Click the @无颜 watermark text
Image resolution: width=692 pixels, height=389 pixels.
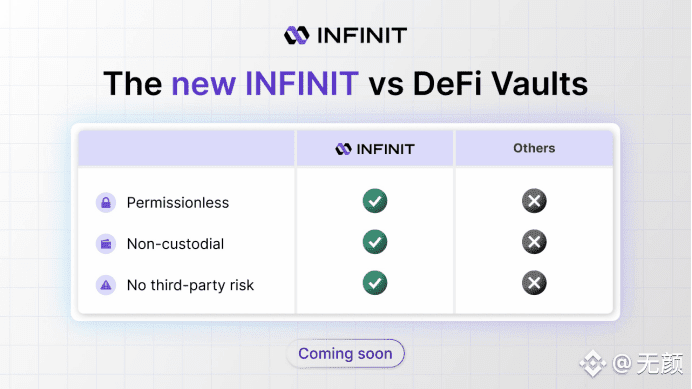point(648,364)
